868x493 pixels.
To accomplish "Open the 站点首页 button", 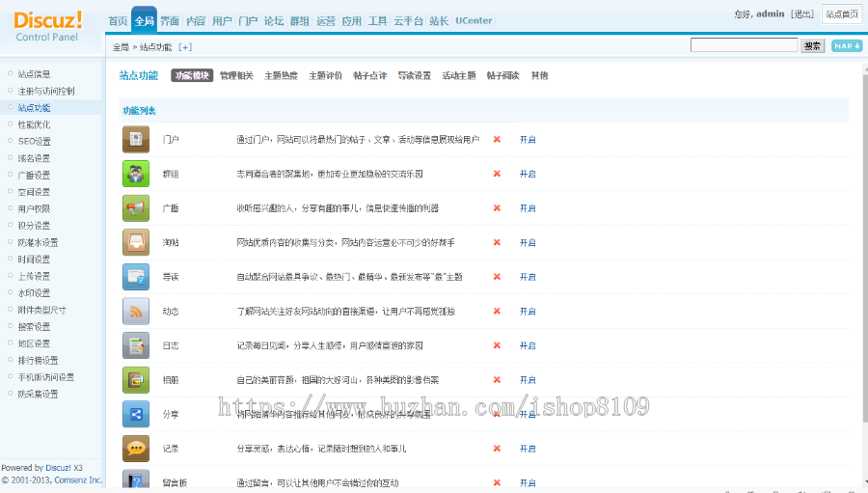I will pos(841,14).
